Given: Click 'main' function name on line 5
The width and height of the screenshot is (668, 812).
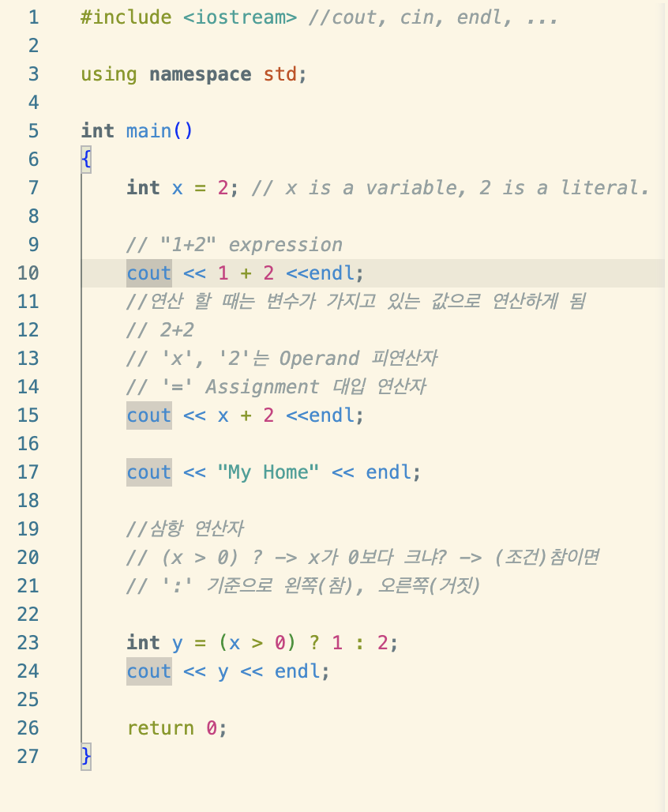Looking at the screenshot, I should 148,130.
